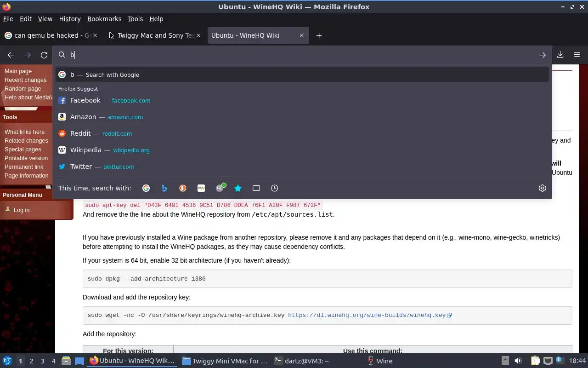Viewport: 588px width, 368px height.
Task: Open the View menu
Action: 45,19
